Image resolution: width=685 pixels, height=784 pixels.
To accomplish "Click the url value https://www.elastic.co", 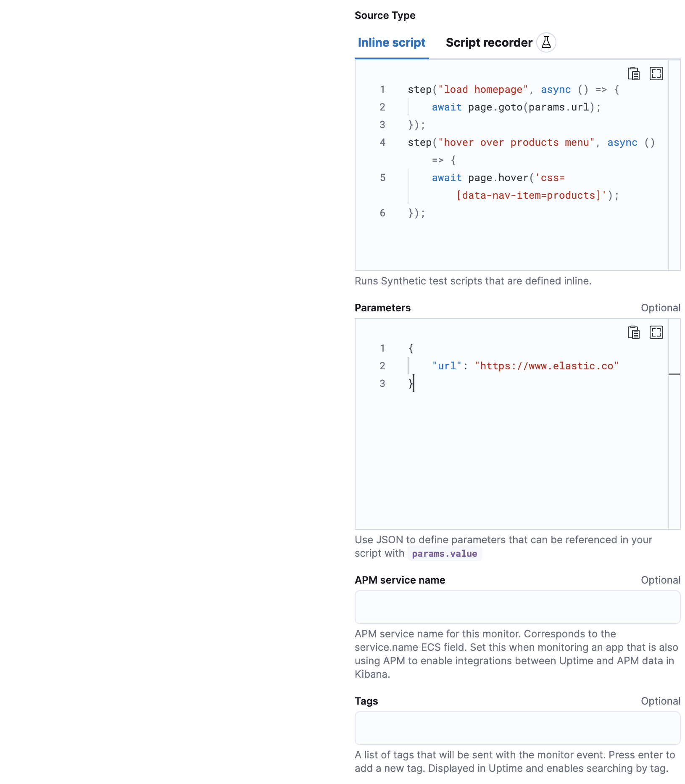I will tap(546, 366).
